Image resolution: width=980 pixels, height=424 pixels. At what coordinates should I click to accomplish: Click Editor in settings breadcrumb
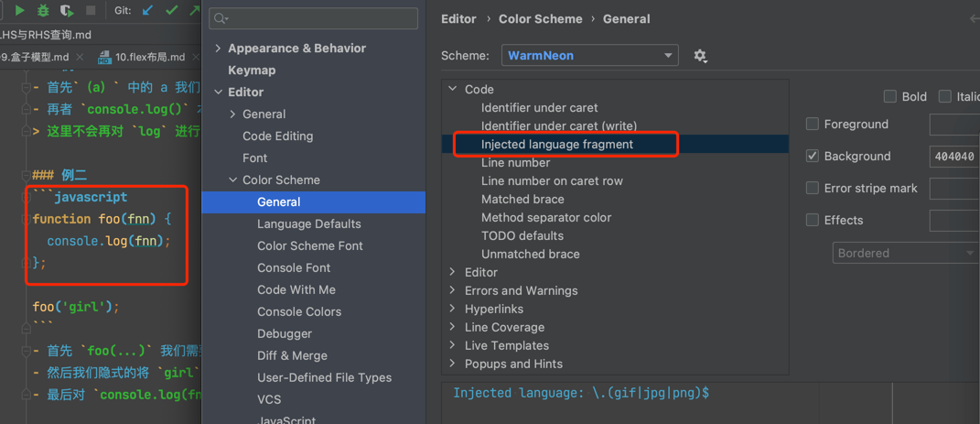[458, 19]
